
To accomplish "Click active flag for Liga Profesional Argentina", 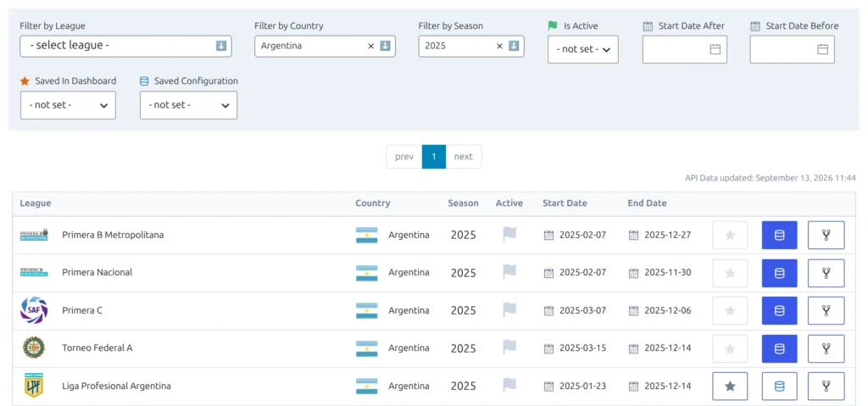I will coord(509,386).
